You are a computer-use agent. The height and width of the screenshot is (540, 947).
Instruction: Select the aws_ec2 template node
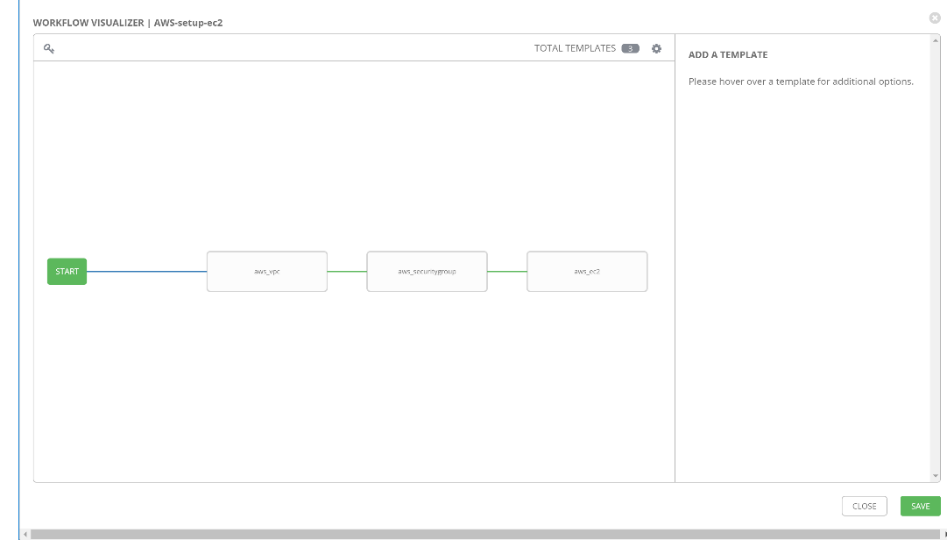tap(587, 271)
